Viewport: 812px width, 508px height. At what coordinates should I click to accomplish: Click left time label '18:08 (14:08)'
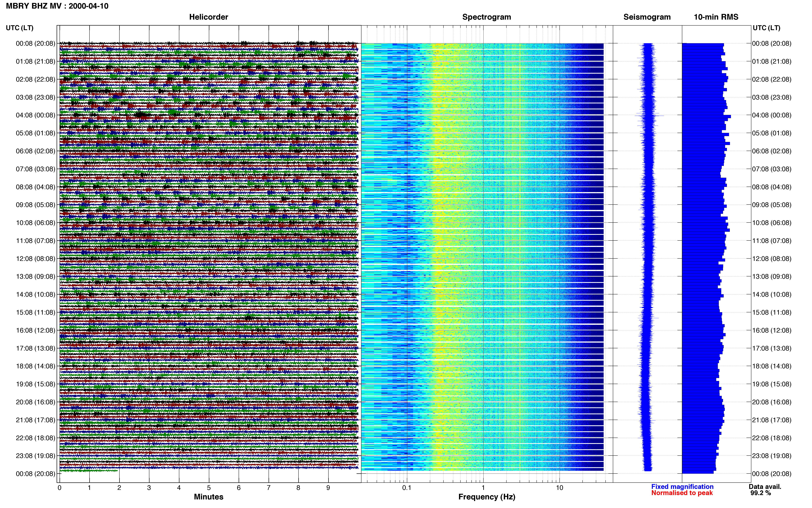tap(36, 366)
